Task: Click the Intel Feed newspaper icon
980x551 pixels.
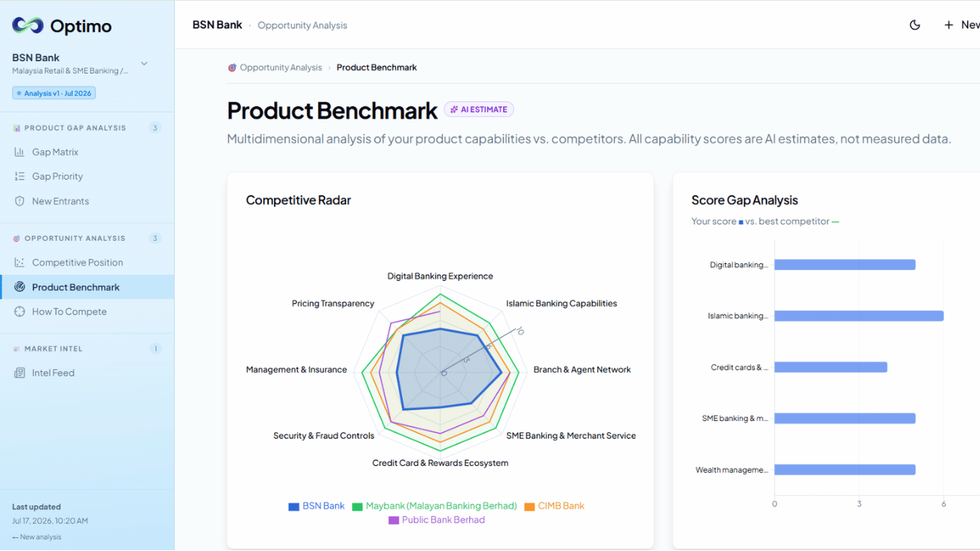Action: 20,373
